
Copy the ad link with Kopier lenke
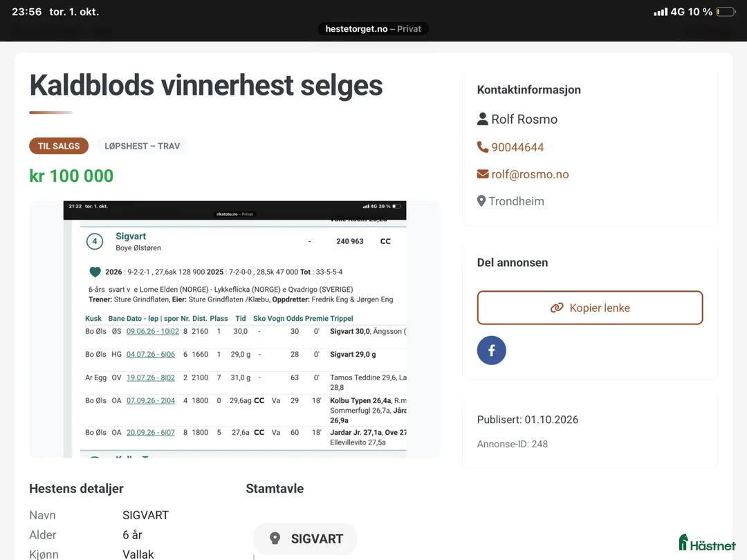point(590,308)
